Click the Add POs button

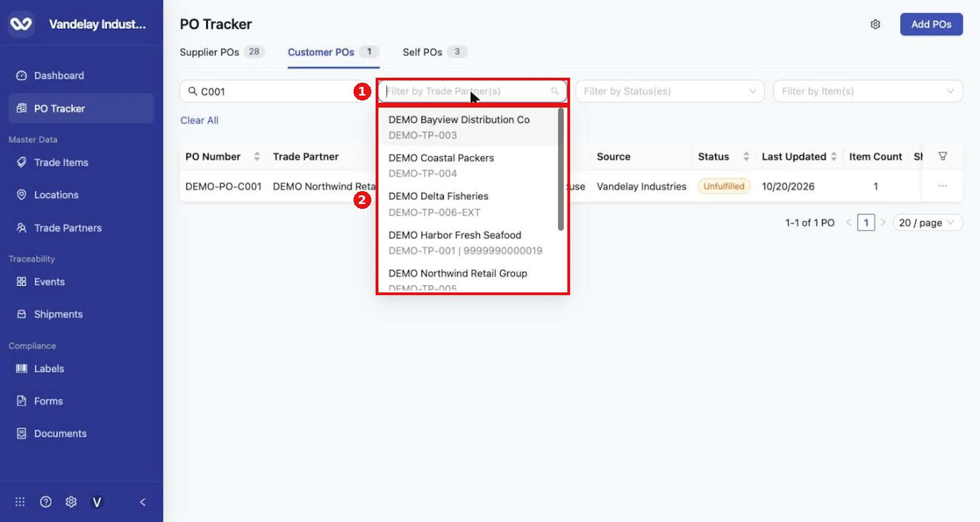click(931, 24)
